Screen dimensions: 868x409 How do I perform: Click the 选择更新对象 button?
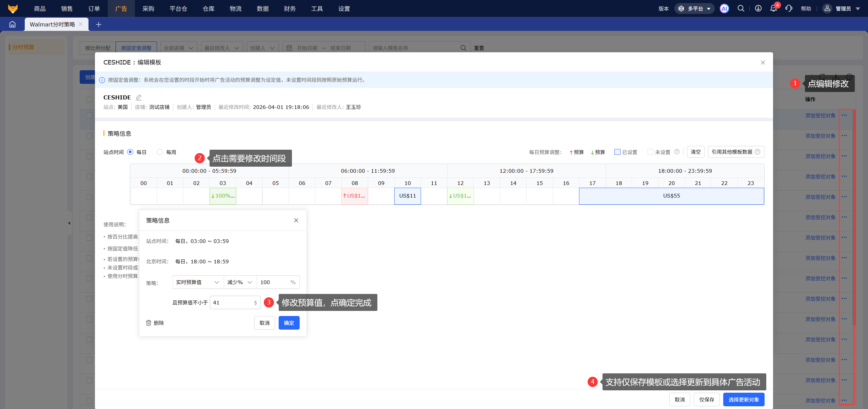pos(744,399)
